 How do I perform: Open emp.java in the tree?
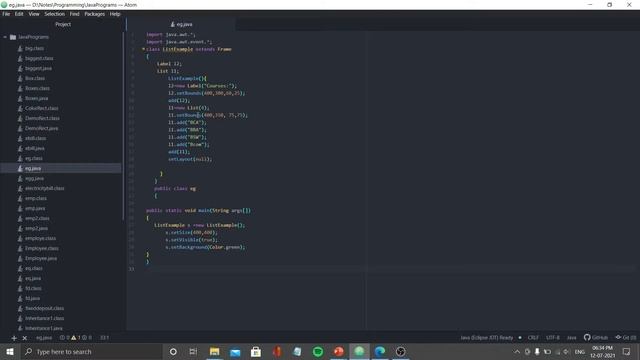(x=35, y=209)
